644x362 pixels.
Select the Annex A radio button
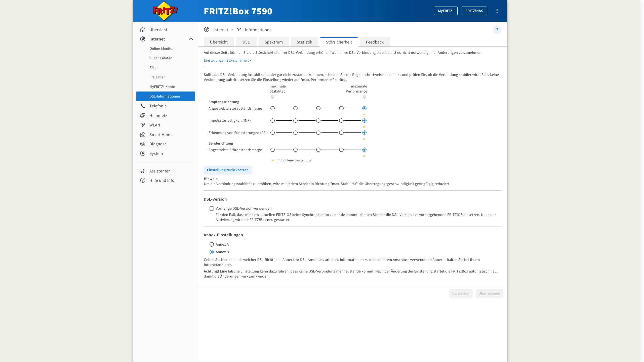click(212, 244)
